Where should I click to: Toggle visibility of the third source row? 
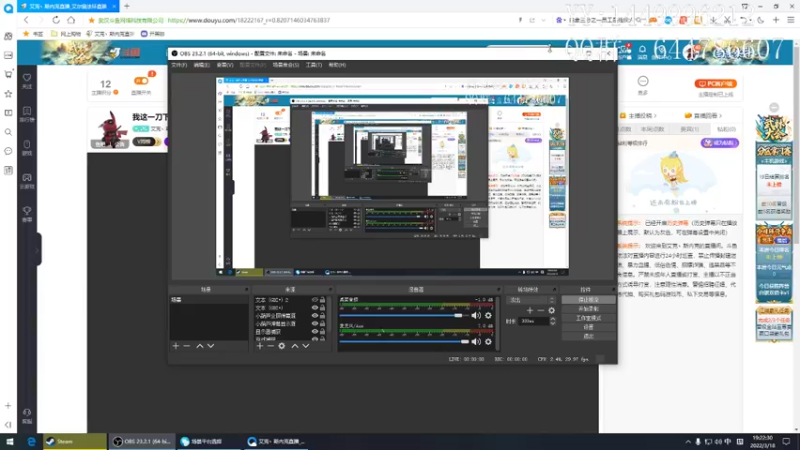[x=314, y=316]
